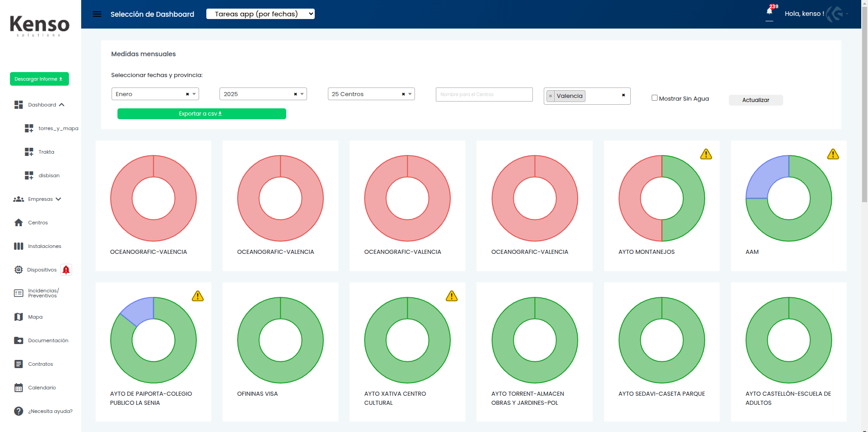868x432 pixels.
Task: Click the Actualizar button
Action: click(756, 100)
